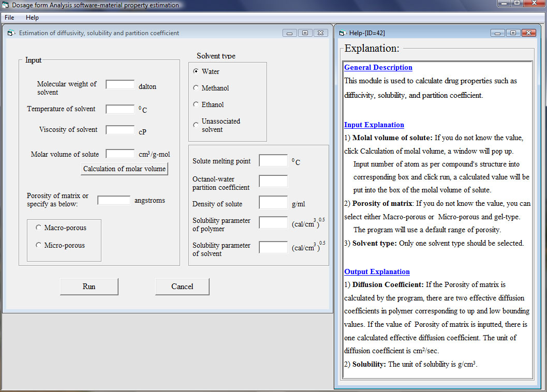Choose the Ethanol radio button
This screenshot has height=392, width=547.
pos(196,104)
